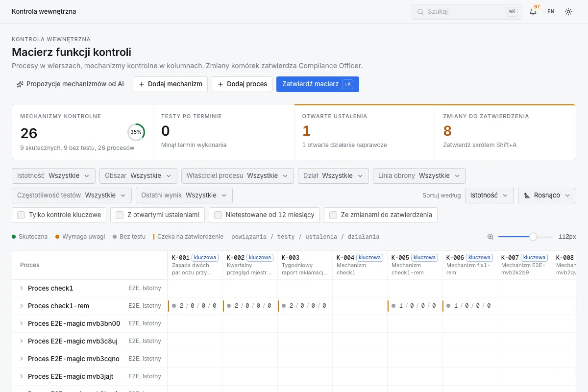Click the Kontrola wewnętrzna app title
Image resolution: width=588 pixels, height=392 pixels.
44,12
